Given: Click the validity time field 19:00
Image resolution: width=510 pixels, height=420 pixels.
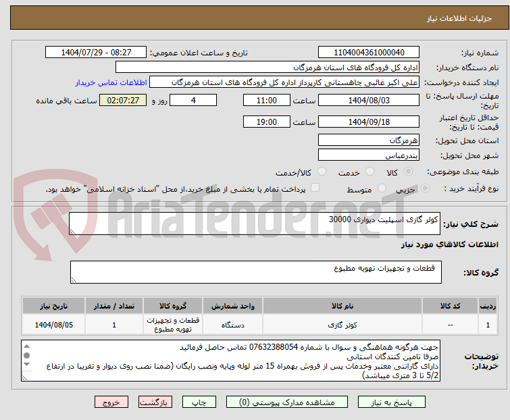Looking at the screenshot, I should click(266, 122).
